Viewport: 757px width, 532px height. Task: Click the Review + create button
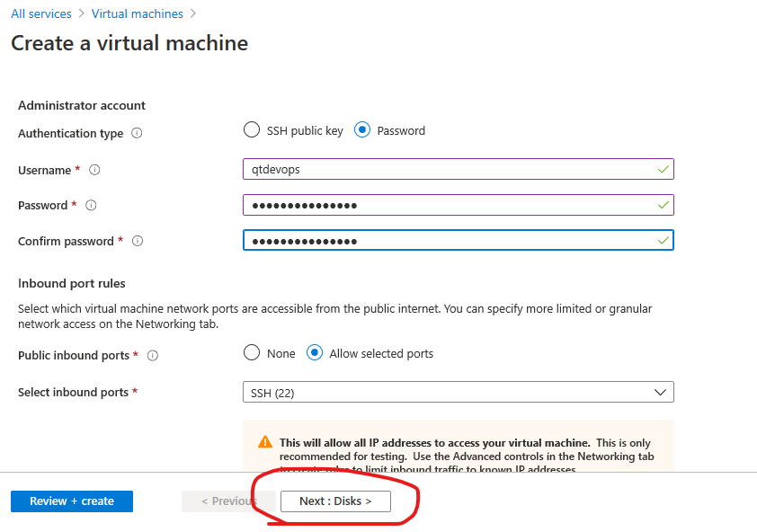72,501
